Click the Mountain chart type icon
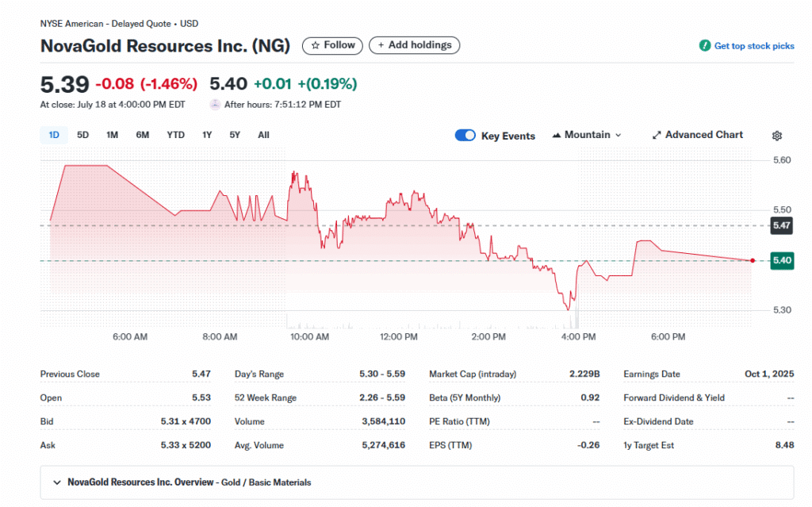The width and height of the screenshot is (812, 507). pos(557,135)
